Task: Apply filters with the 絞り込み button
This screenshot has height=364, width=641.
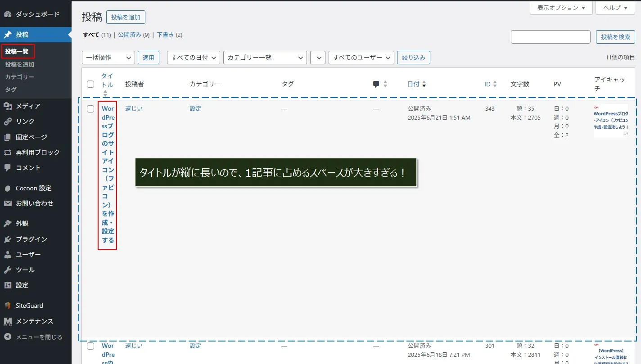Action: [413, 58]
